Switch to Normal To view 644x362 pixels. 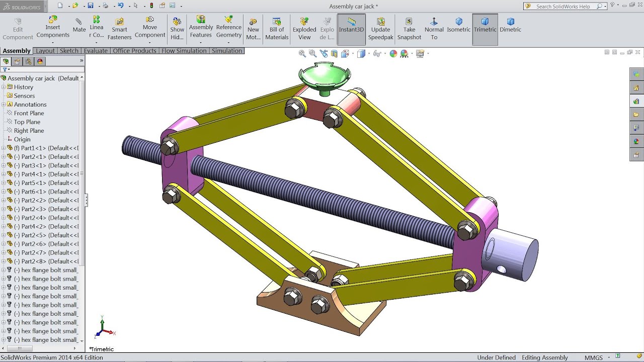[x=434, y=29]
